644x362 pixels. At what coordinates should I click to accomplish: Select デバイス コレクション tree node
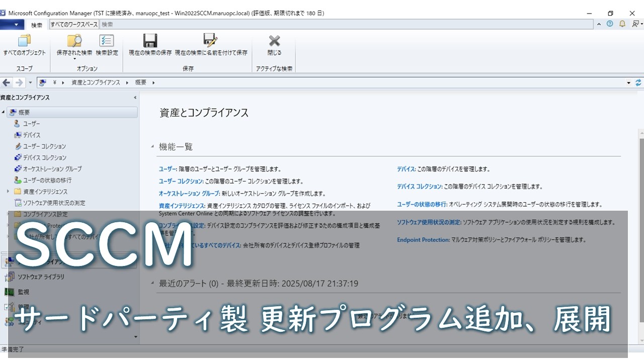[x=44, y=157]
